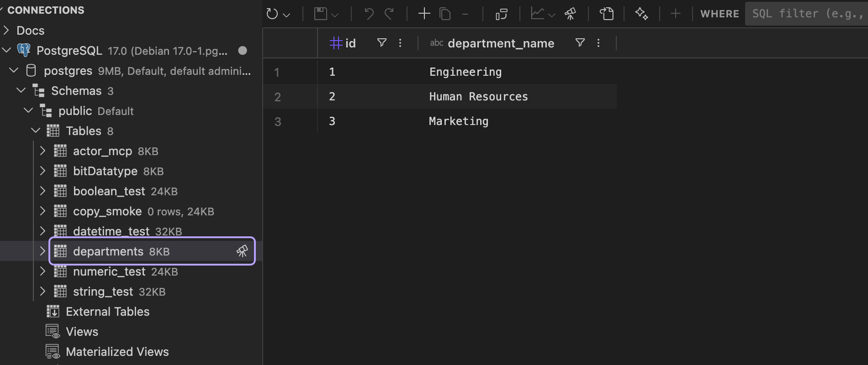This screenshot has width=868, height=365.
Task: Redo the last edit
Action: pos(389,14)
